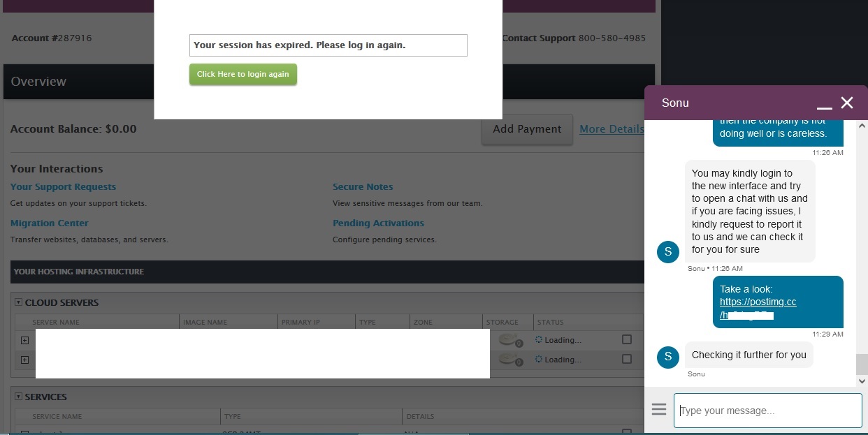The height and width of the screenshot is (435, 868).
Task: Click second server's storage disk icon
Action: pyautogui.click(x=512, y=360)
